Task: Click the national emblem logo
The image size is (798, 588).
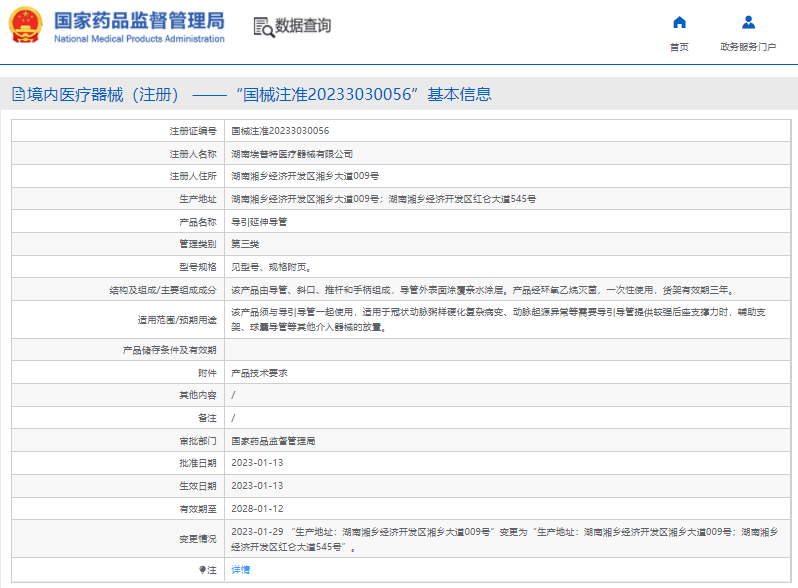Action: point(25,25)
